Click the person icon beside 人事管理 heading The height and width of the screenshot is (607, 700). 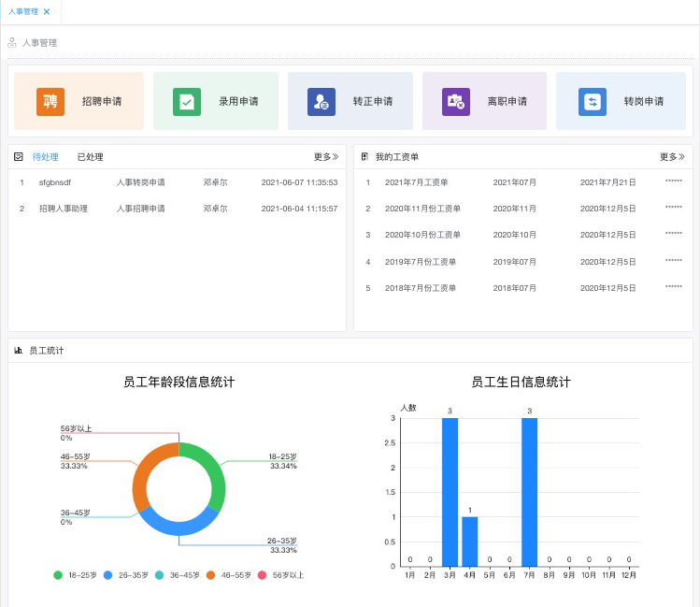click(x=12, y=42)
